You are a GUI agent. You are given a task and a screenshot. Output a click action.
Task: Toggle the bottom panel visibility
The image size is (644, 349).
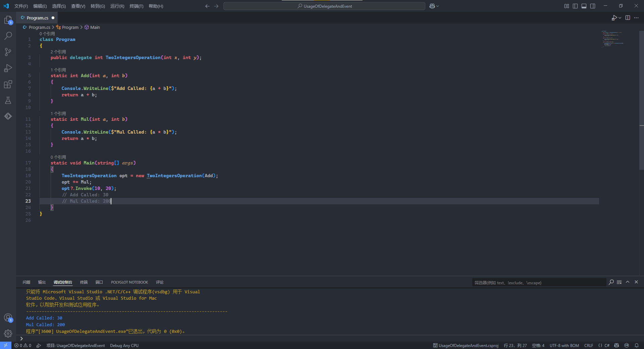[584, 6]
